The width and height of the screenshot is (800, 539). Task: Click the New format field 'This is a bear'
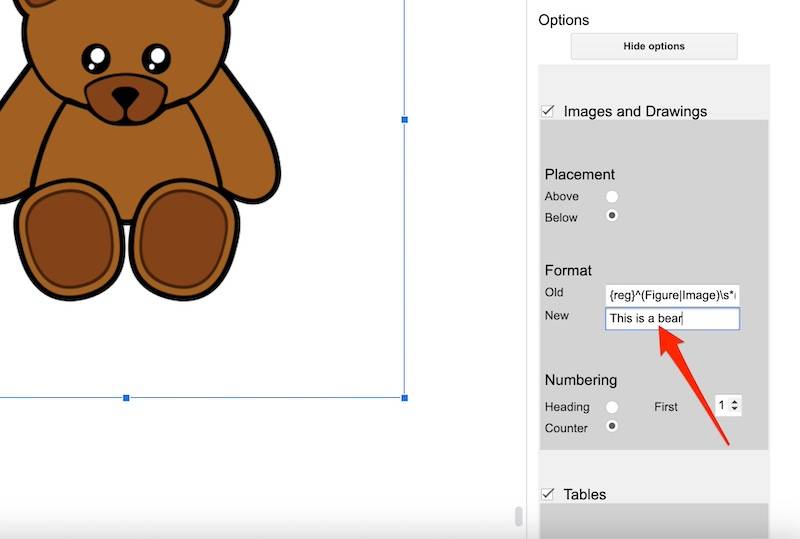tap(672, 318)
